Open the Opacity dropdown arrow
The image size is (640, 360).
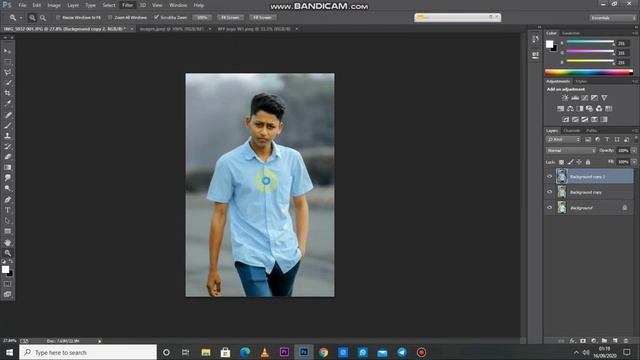tap(634, 151)
